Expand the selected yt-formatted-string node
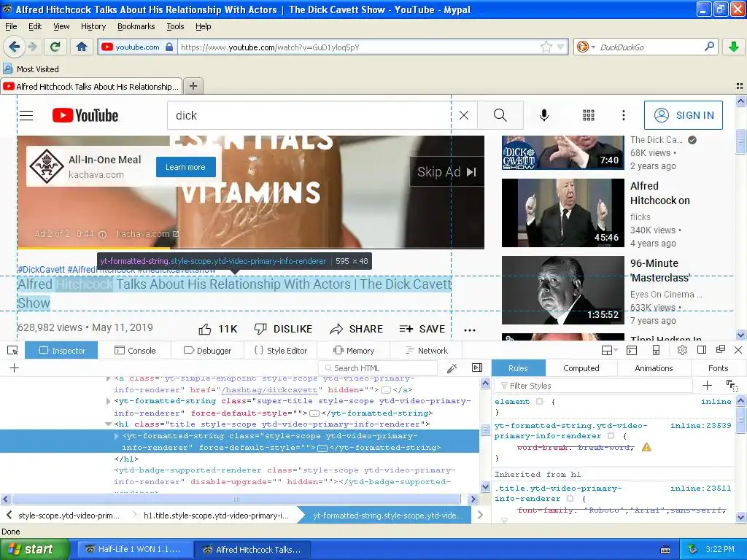 [x=116, y=436]
